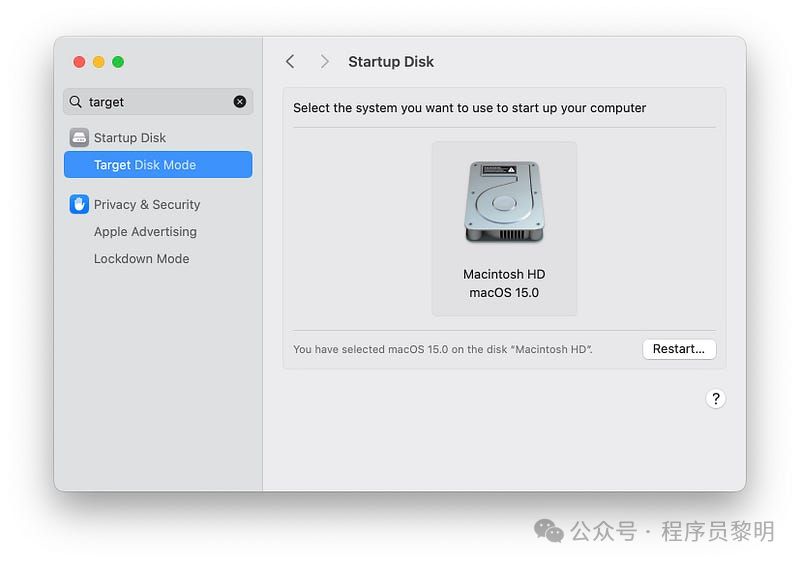Minimize the window with yellow button
The image size is (800, 563).
point(98,62)
